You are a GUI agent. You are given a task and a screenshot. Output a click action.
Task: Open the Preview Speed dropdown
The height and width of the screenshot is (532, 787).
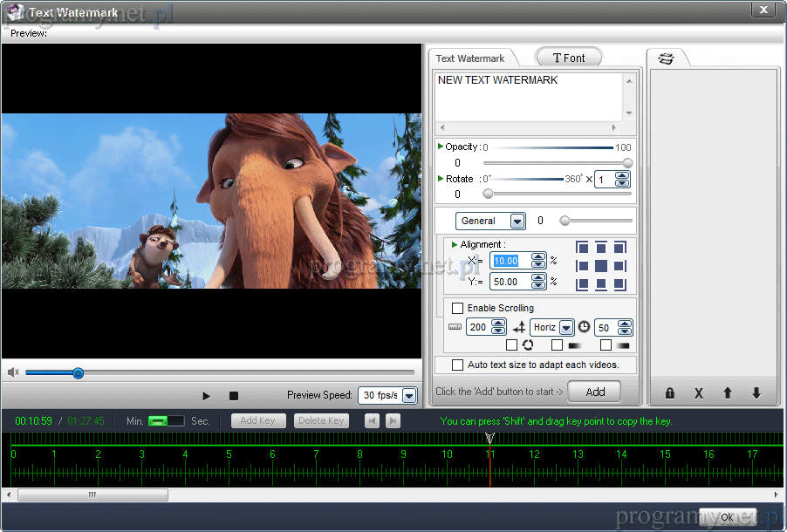click(408, 396)
